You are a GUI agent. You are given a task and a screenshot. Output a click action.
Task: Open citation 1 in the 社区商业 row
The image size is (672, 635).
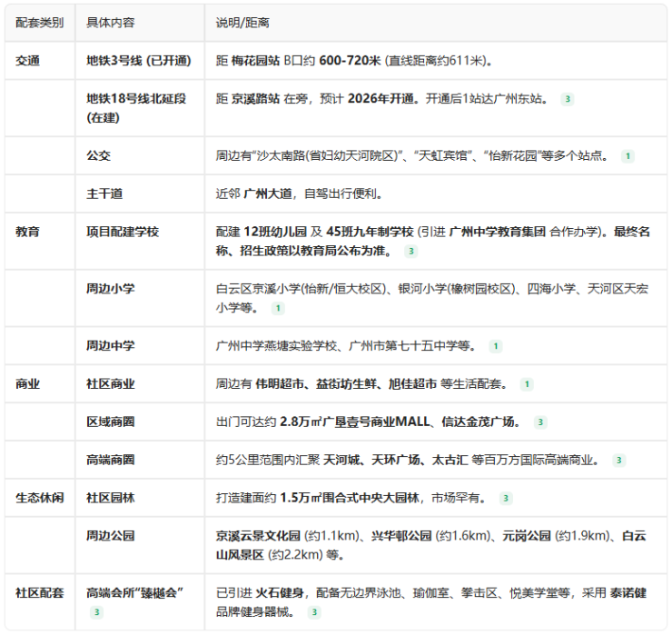(x=527, y=383)
